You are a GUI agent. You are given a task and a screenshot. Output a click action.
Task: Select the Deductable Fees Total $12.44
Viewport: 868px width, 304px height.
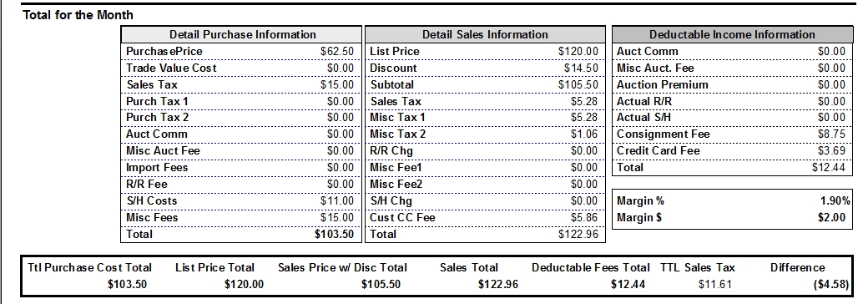[628, 285]
